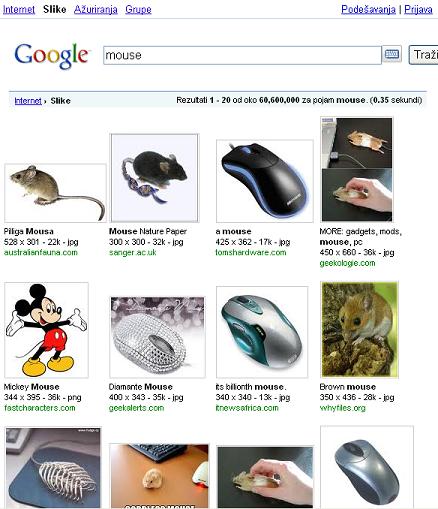This screenshot has width=438, height=509.
Task: Click the Prijava sign-in link
Action: (x=418, y=9)
